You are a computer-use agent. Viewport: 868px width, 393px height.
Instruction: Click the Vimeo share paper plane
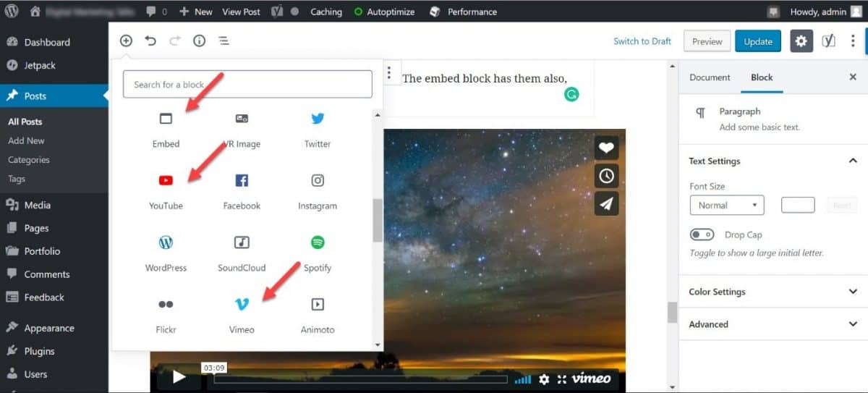[606, 204]
